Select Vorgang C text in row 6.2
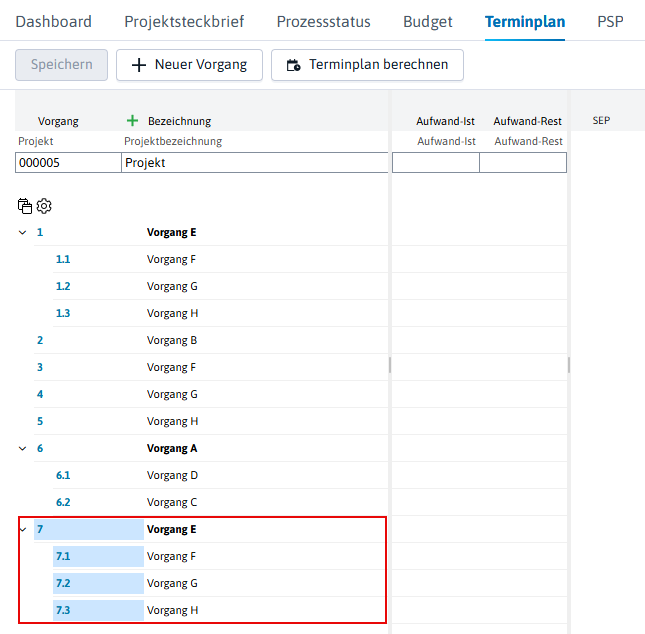Screen dimensions: 645x634 point(172,503)
